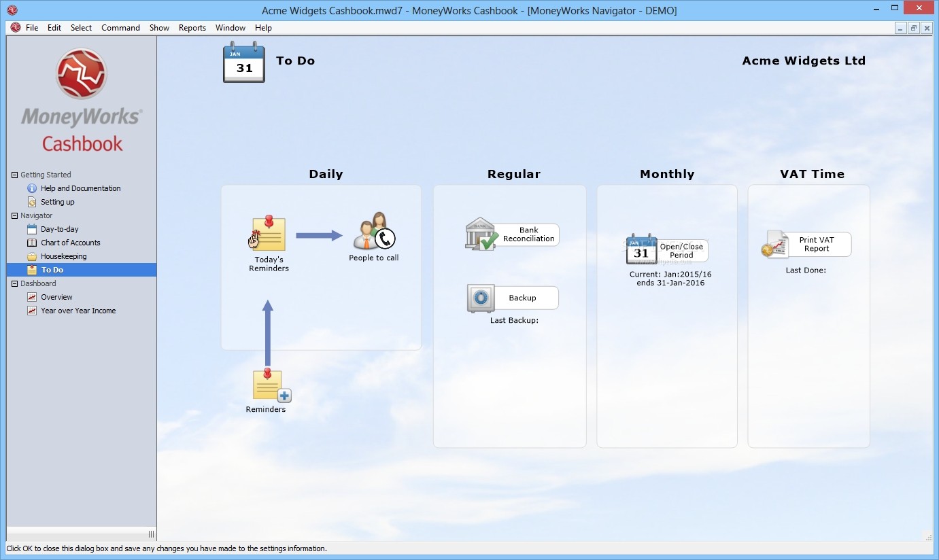This screenshot has height=560, width=939.
Task: Minimize the inner Navigator document window
Action: click(900, 28)
